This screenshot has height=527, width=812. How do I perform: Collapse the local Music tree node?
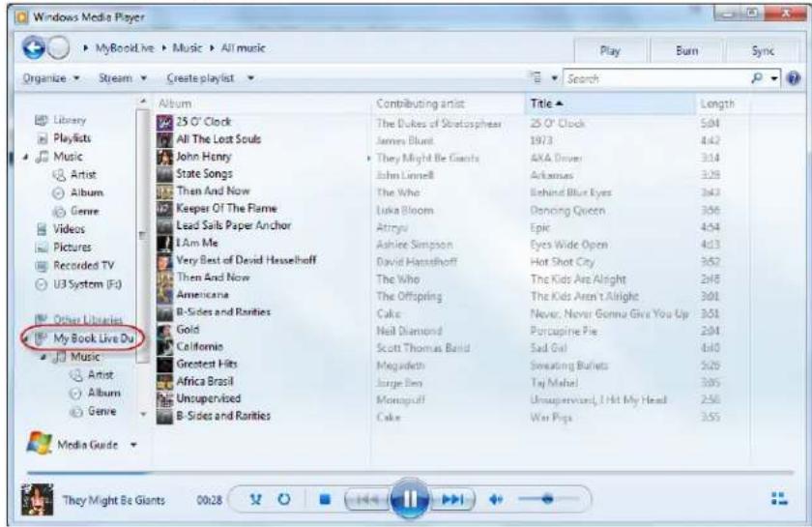click(25, 157)
